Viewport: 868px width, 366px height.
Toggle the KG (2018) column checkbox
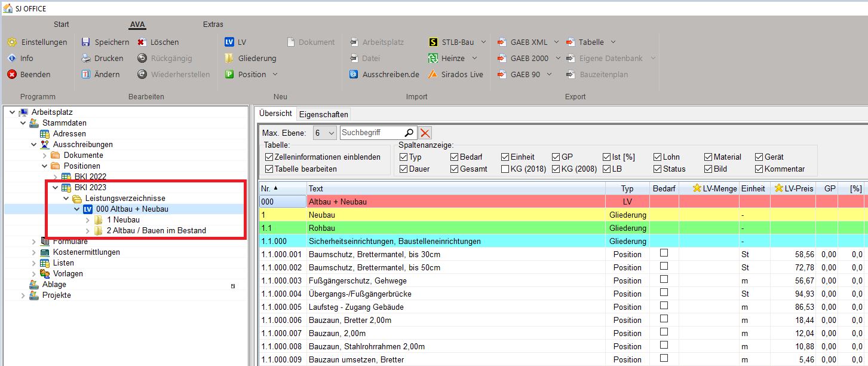pyautogui.click(x=505, y=169)
